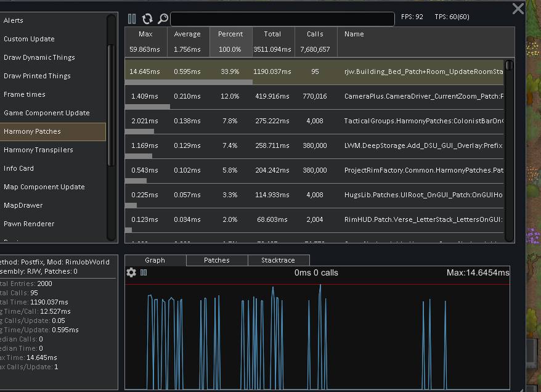Pause the profiler with the pause icon
Viewport: 541px width, 392px height.
click(x=132, y=18)
